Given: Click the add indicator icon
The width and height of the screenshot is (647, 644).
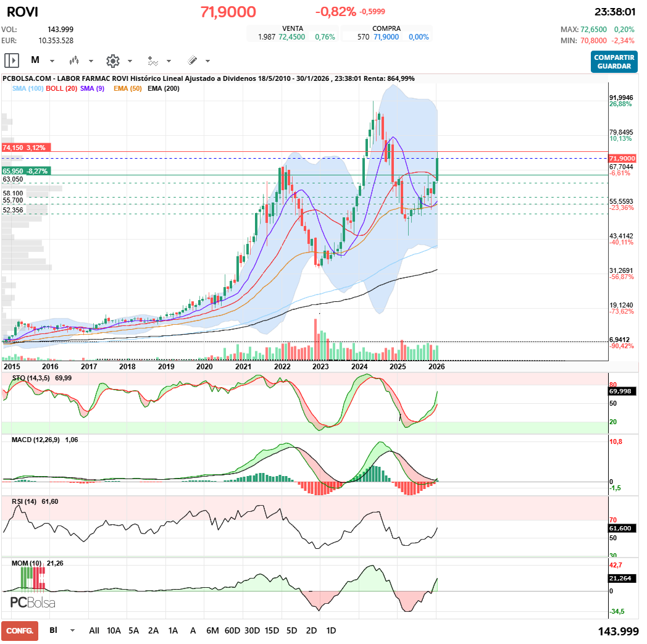Looking at the screenshot, I should (x=152, y=61).
